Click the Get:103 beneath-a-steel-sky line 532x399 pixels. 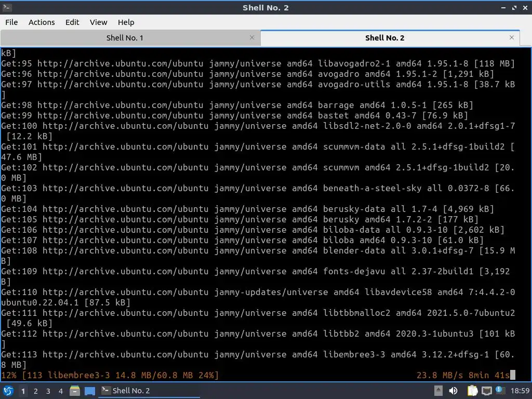(258, 193)
